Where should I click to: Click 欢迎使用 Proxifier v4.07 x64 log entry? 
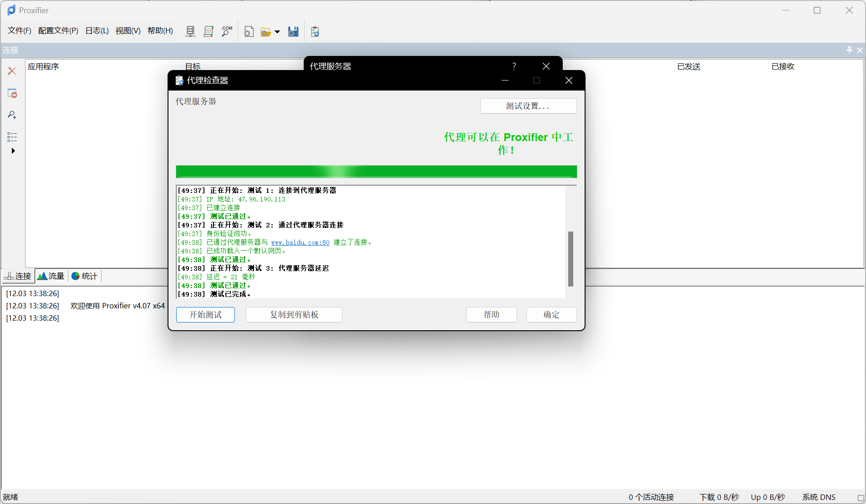(x=117, y=306)
